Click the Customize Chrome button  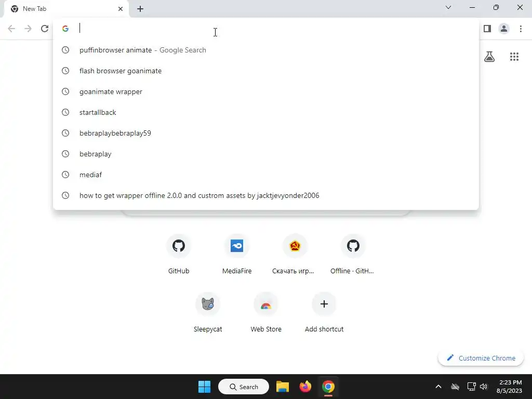481,358
